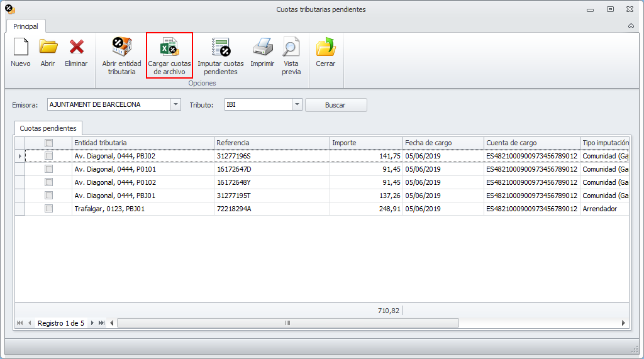The image size is (644, 359).
Task: Go to last record navigator arrow
Action: click(x=101, y=323)
